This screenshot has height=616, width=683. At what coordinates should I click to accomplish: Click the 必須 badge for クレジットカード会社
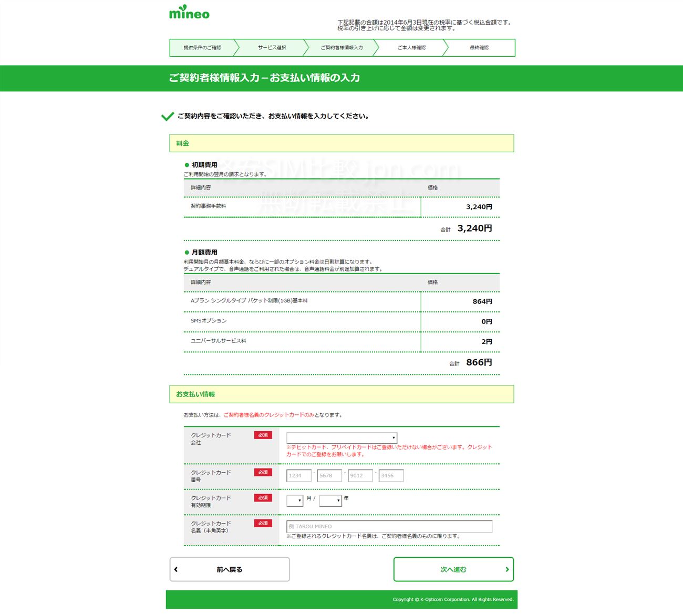click(263, 435)
